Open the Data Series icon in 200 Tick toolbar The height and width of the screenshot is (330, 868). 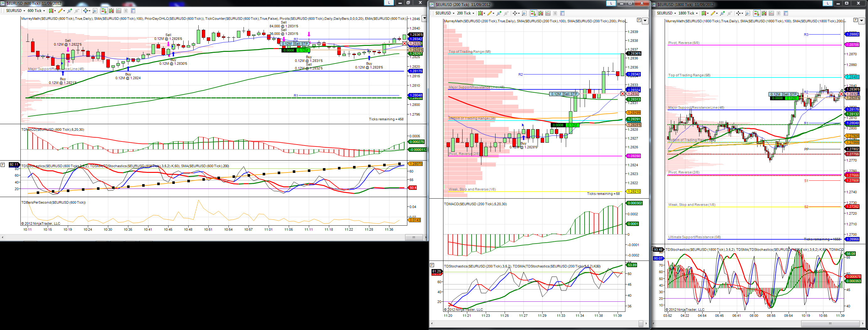(x=540, y=13)
